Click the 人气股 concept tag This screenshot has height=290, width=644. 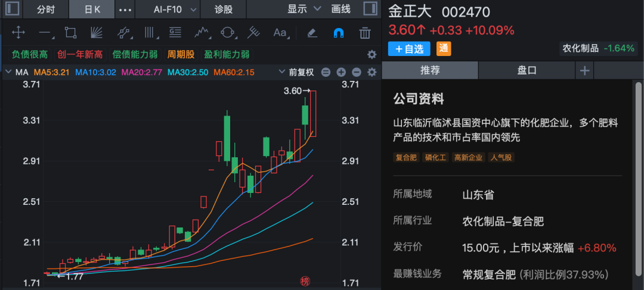501,158
